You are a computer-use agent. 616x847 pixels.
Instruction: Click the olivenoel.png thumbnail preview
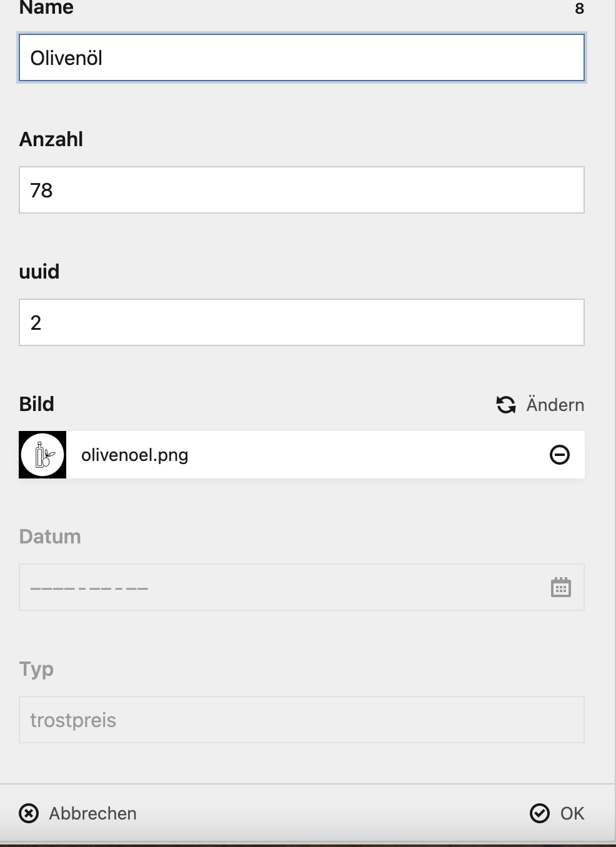[42, 455]
